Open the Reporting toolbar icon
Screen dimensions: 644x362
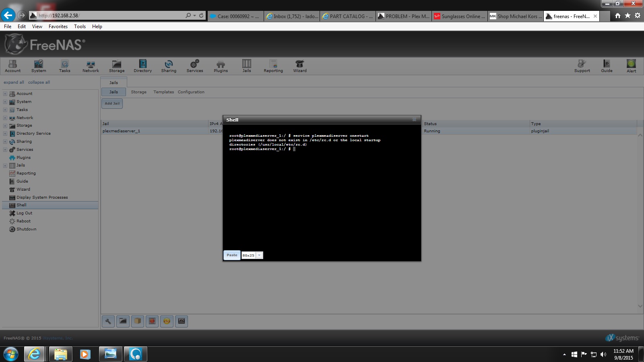273,66
